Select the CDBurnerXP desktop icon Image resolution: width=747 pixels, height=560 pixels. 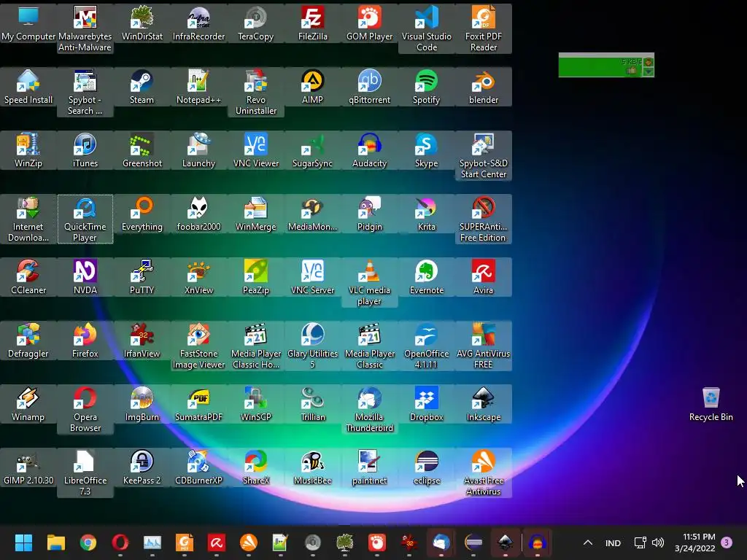point(198,467)
